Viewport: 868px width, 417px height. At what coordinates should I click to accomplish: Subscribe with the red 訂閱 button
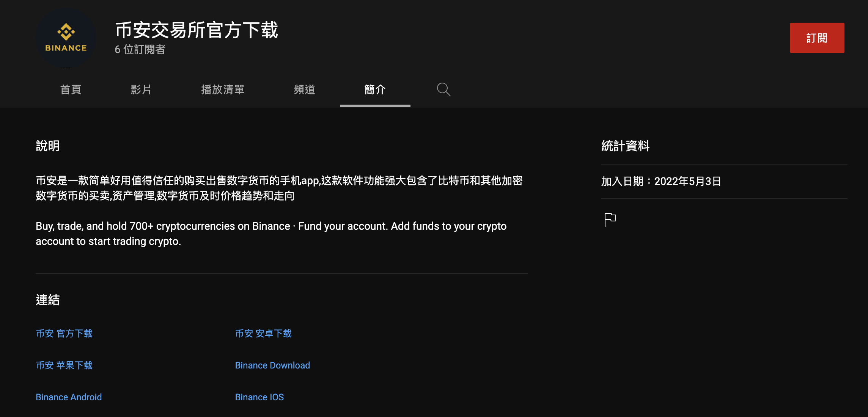click(x=817, y=38)
